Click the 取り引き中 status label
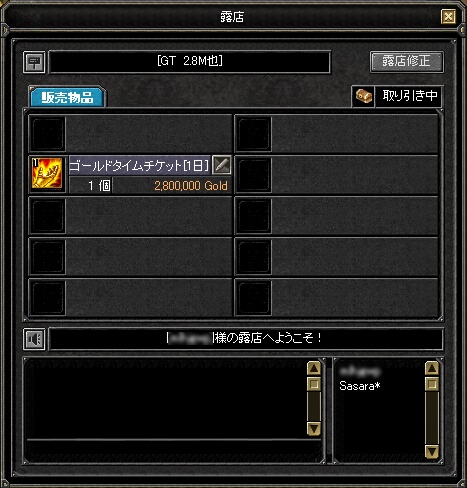 coord(409,96)
